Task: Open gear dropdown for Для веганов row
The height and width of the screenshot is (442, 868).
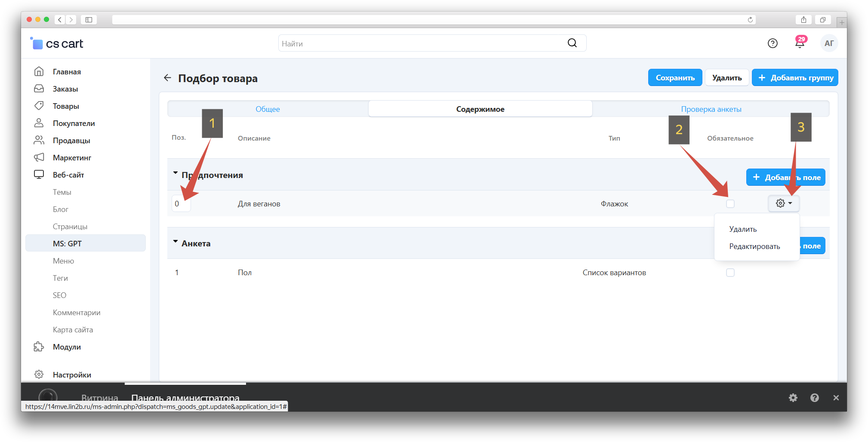Action: [783, 203]
